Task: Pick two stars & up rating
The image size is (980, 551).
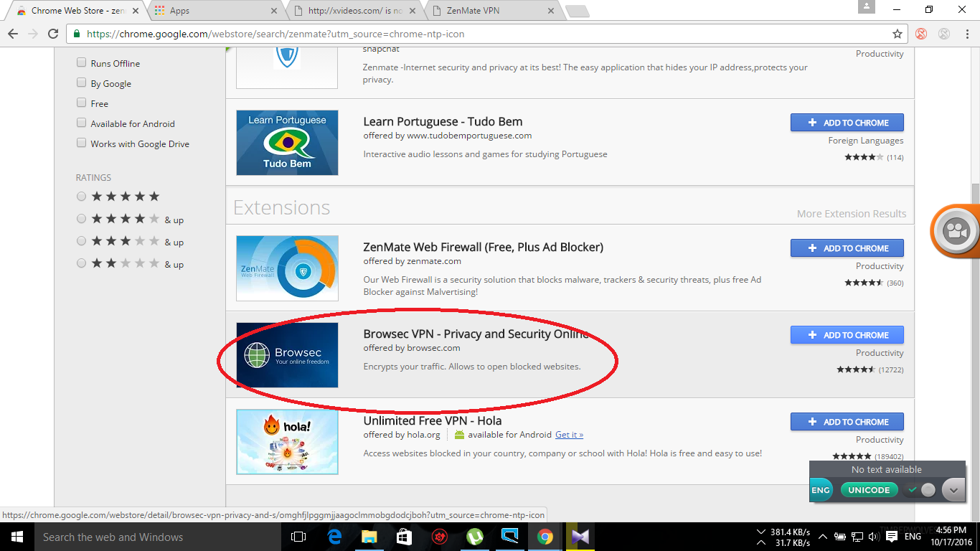Action: coord(81,263)
